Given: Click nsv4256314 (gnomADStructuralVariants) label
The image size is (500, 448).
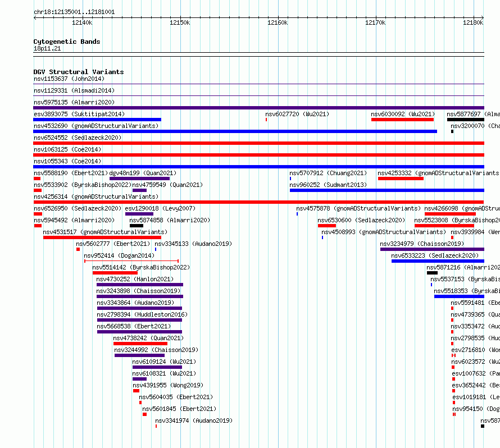Looking at the screenshot, I should (x=96, y=196).
